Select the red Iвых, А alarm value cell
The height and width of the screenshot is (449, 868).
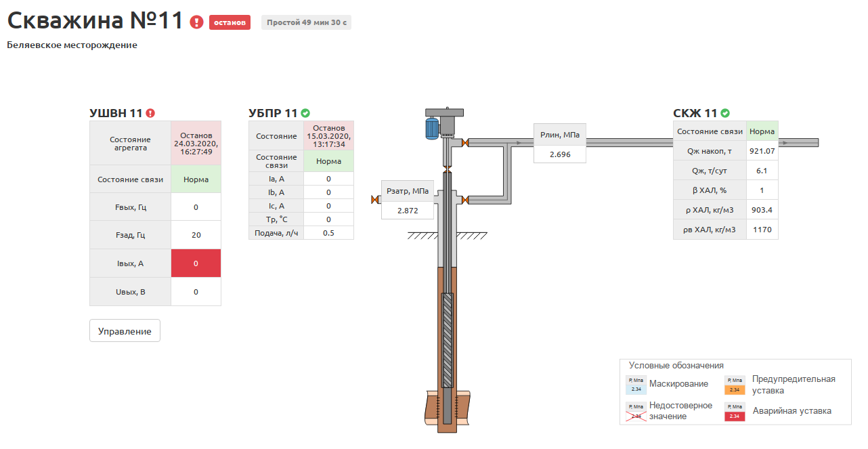pos(196,263)
